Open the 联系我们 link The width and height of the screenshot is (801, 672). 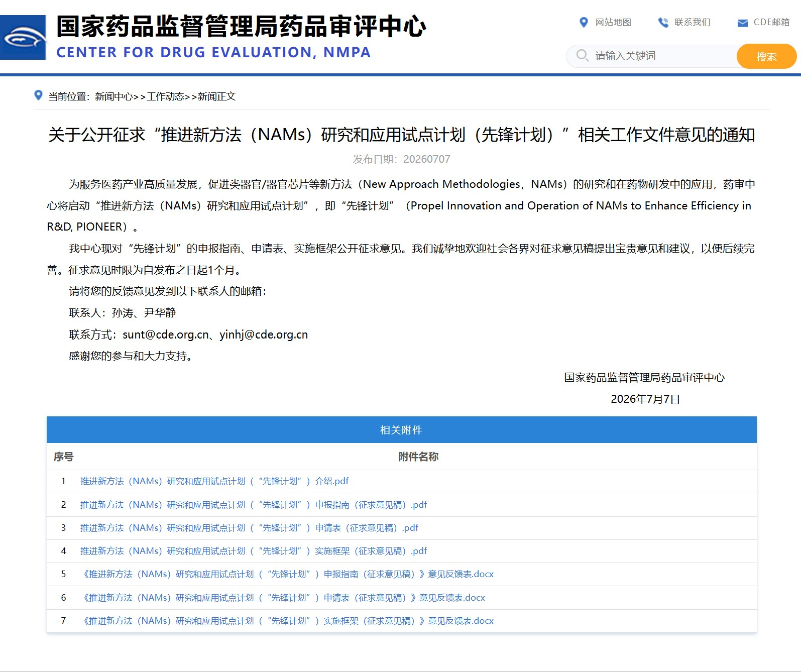click(693, 22)
